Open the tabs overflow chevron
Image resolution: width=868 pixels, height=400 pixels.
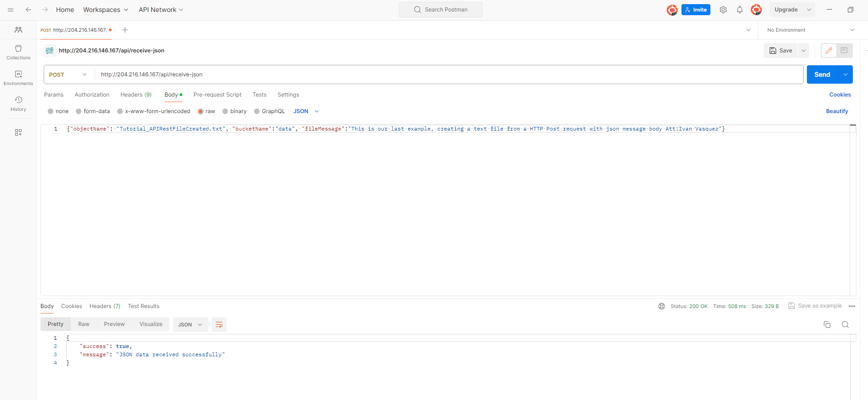[x=749, y=30]
